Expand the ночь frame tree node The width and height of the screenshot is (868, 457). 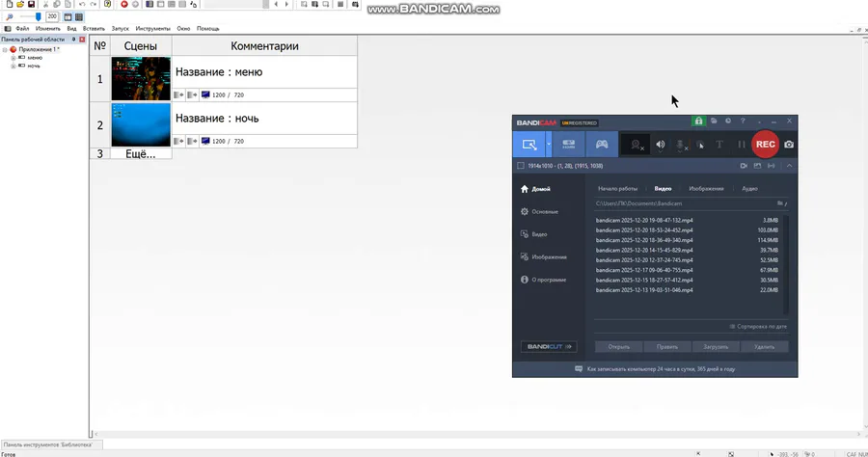coord(13,66)
